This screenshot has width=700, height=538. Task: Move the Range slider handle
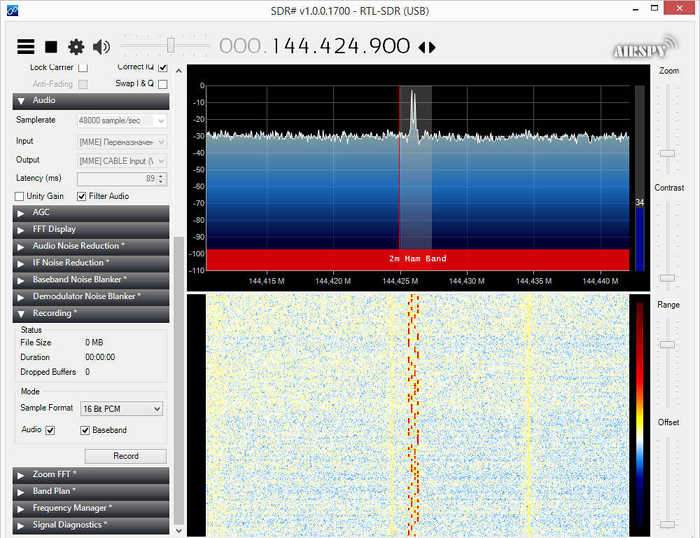[x=668, y=345]
